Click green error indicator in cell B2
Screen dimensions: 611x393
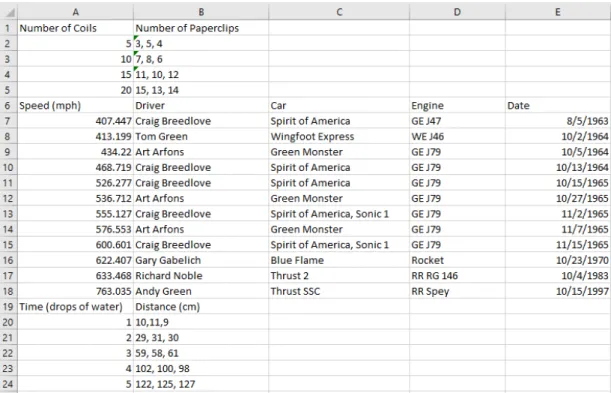[x=136, y=38]
